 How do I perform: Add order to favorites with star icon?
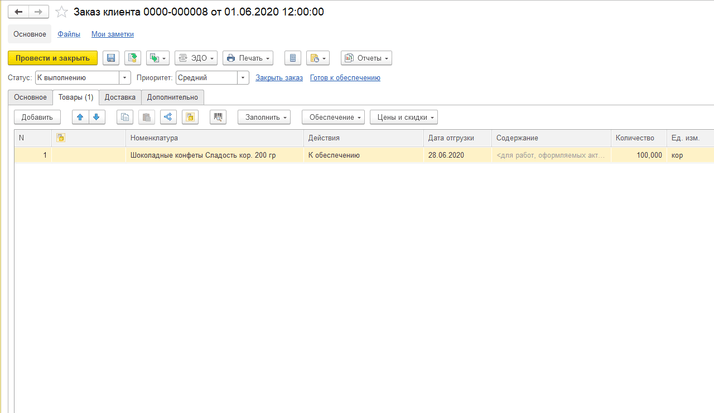point(61,12)
